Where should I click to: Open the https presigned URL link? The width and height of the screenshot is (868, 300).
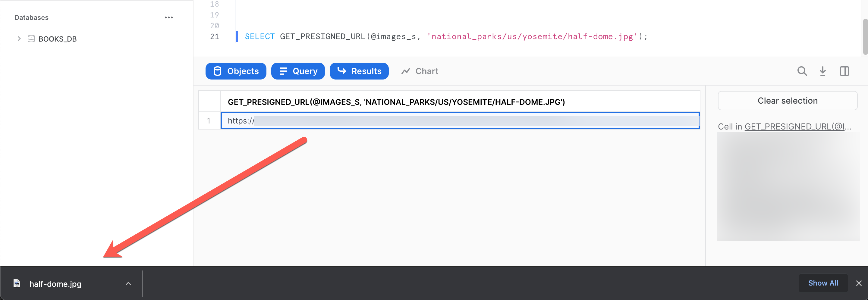pos(241,120)
